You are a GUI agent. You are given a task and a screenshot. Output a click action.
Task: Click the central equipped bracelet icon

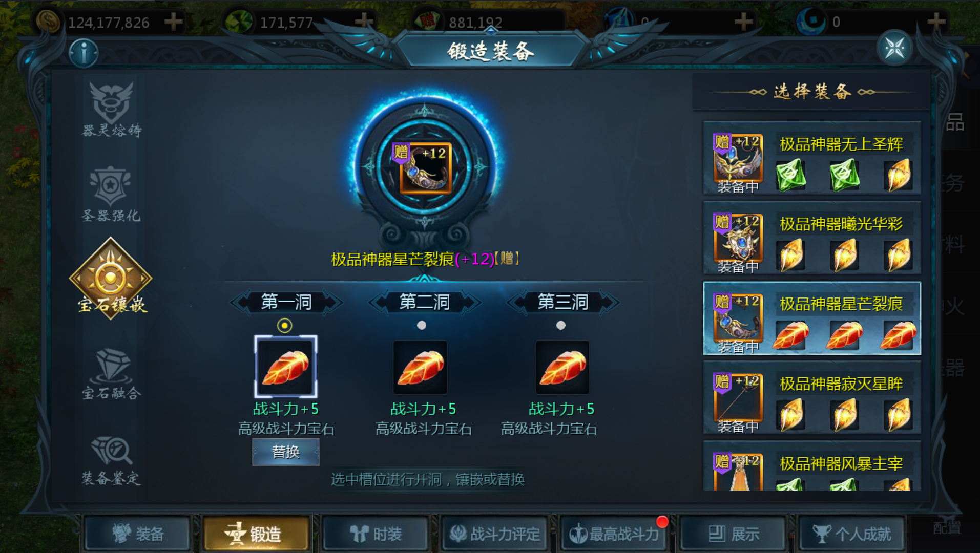pos(425,168)
